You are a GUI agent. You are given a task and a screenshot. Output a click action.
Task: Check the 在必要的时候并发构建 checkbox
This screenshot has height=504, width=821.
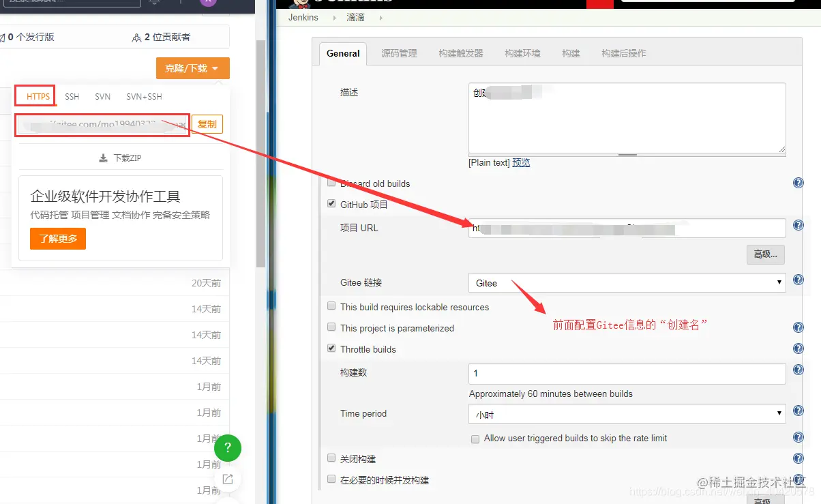pyautogui.click(x=331, y=479)
